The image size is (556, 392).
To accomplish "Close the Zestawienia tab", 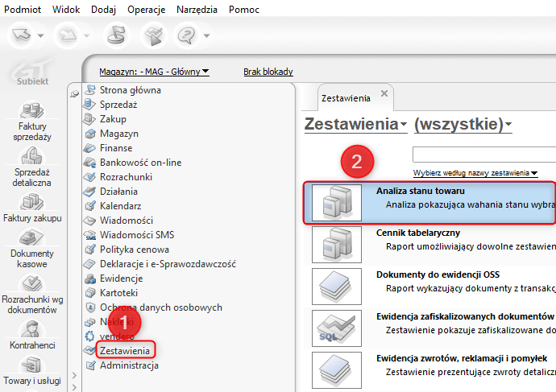I will [384, 93].
